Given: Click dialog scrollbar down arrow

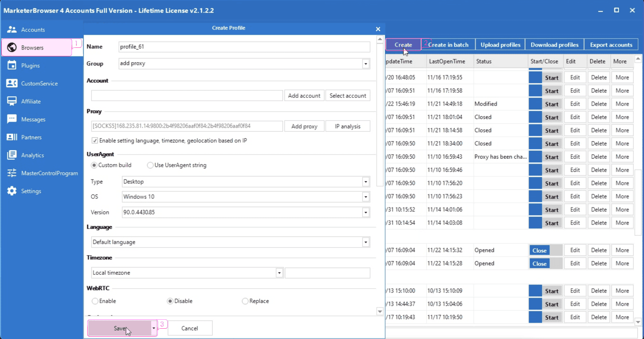Looking at the screenshot, I should 380,311.
